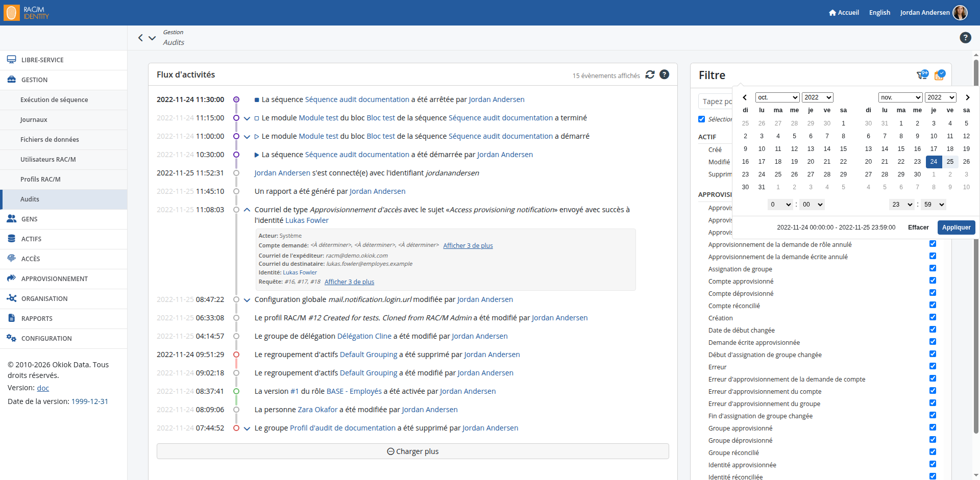Collapse the courriel Approvisionnement d'accès event
Viewport: 980px width, 480px height.
tap(247, 210)
